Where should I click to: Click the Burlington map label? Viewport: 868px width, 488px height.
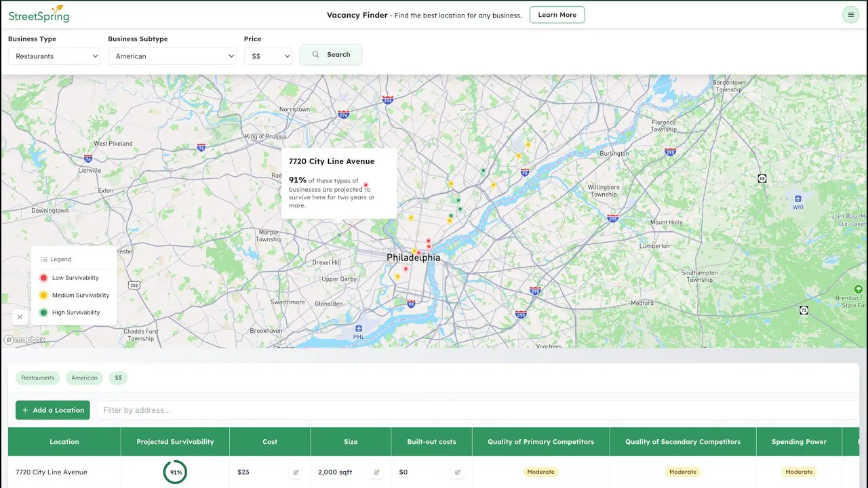tap(614, 154)
